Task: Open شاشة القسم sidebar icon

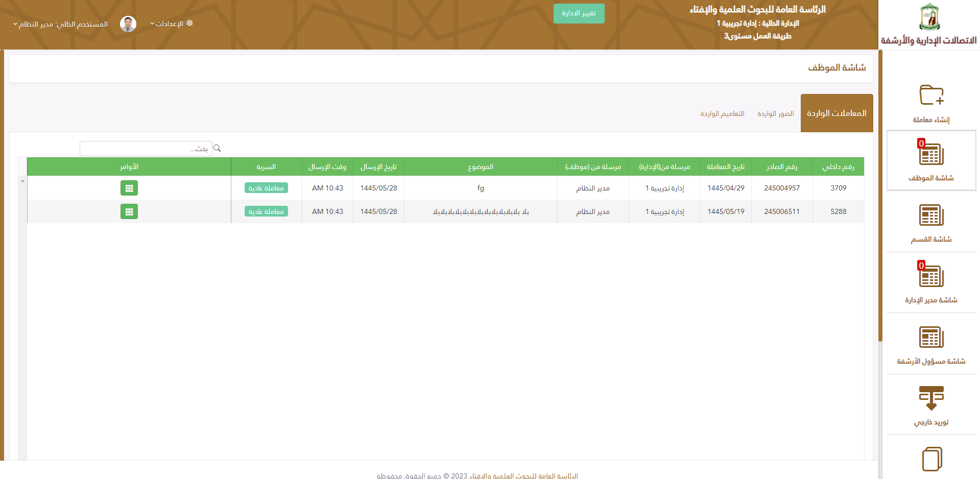Action: 931,215
